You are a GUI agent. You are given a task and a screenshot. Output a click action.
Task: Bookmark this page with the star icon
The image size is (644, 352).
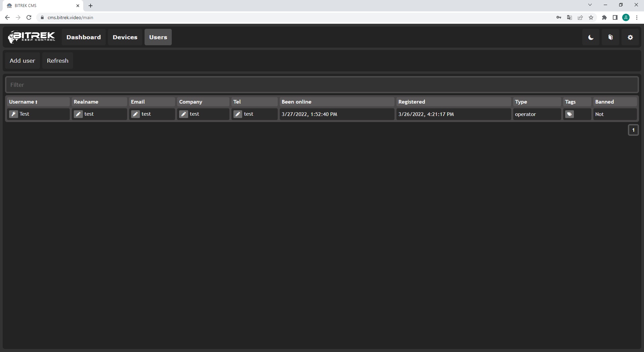coord(591,17)
